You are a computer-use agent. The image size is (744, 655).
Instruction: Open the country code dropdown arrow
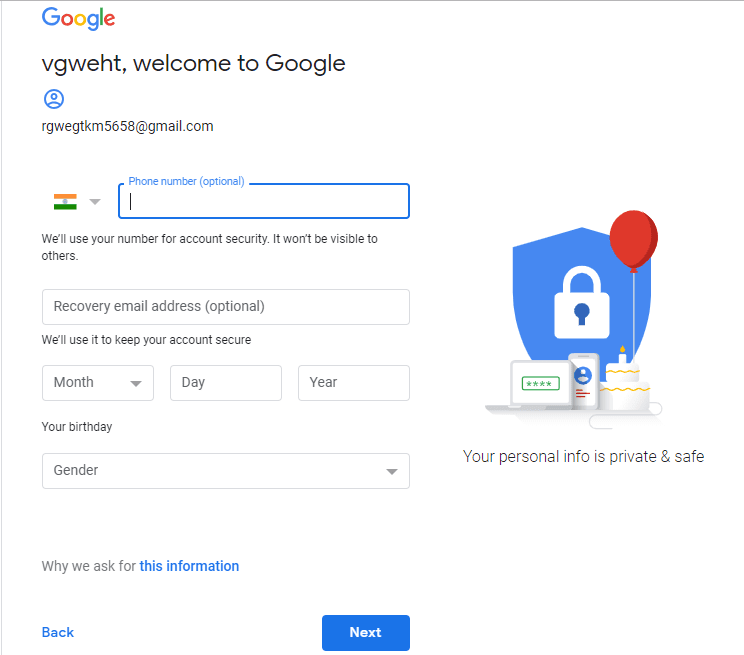coord(95,201)
